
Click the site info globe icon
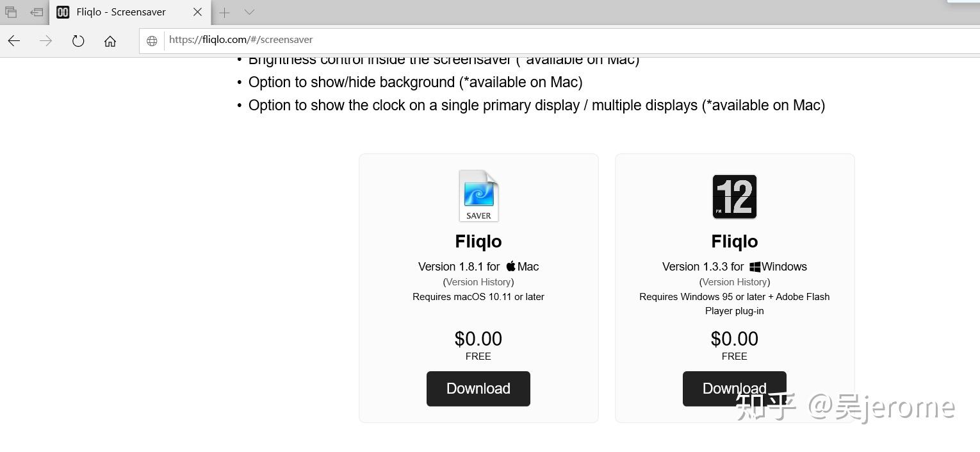coord(152,41)
